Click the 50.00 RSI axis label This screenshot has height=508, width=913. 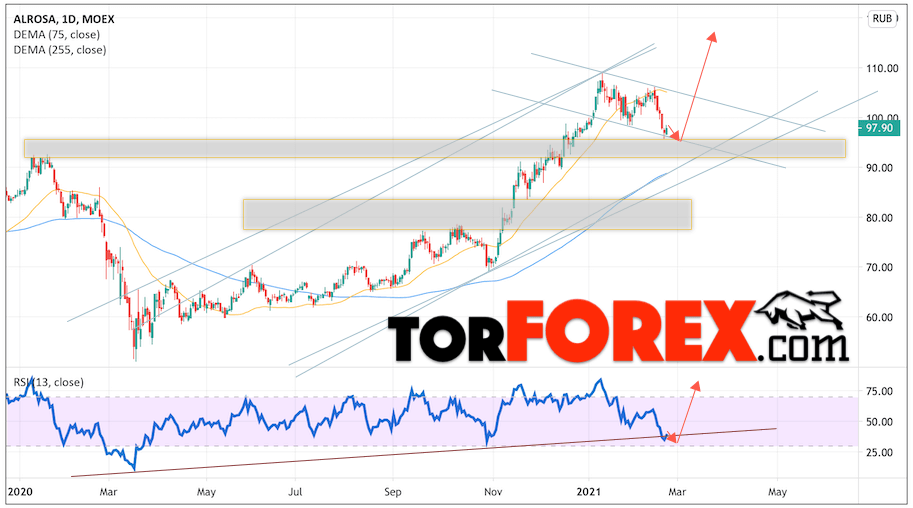point(879,422)
